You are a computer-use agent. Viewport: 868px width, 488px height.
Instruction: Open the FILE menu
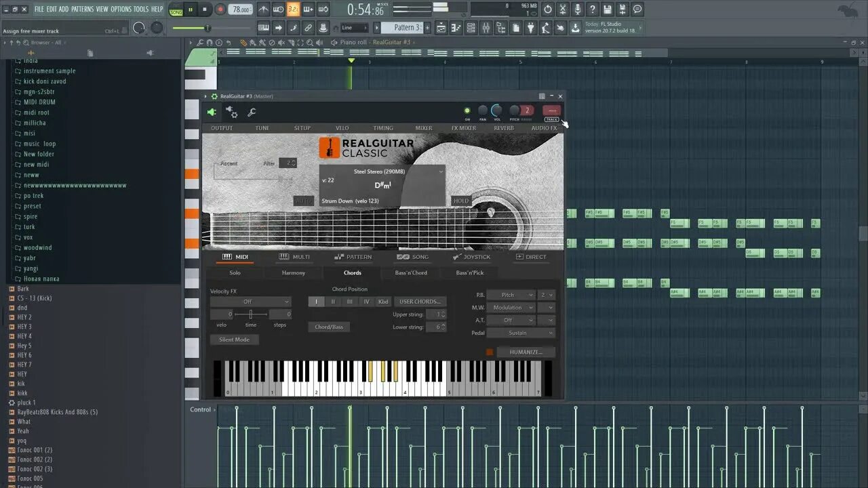pyautogui.click(x=39, y=9)
